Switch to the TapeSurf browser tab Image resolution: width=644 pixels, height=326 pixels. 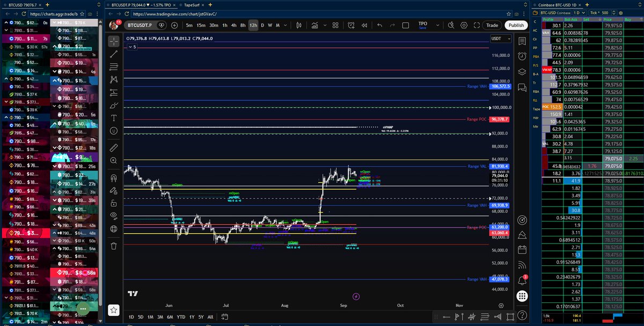coord(193,5)
